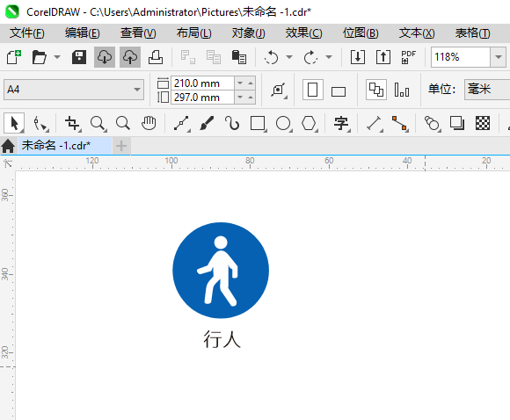Select the Artistic media brush tool
Screen dimensions: 510x420
(x=207, y=124)
